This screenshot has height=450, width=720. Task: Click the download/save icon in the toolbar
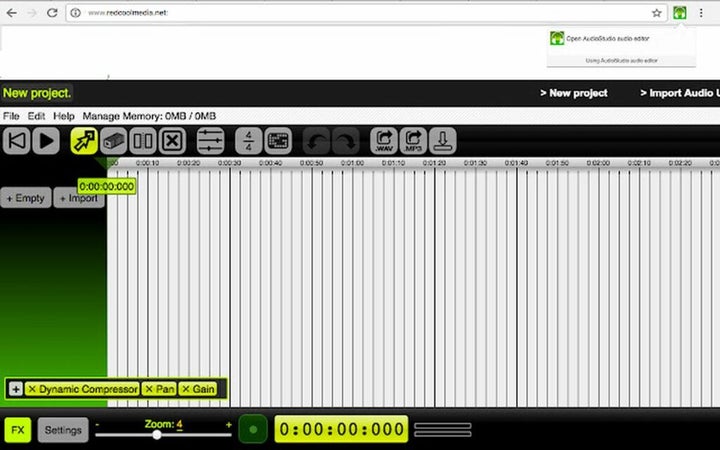click(x=442, y=141)
